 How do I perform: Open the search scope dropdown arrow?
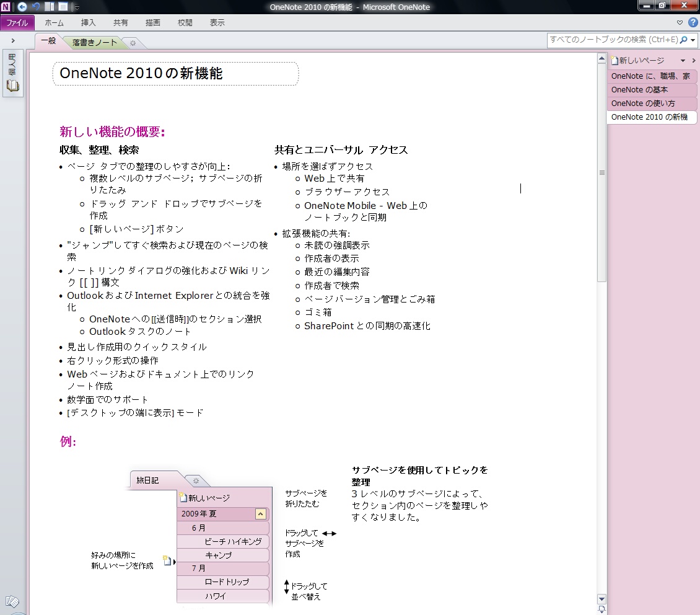pyautogui.click(x=693, y=40)
